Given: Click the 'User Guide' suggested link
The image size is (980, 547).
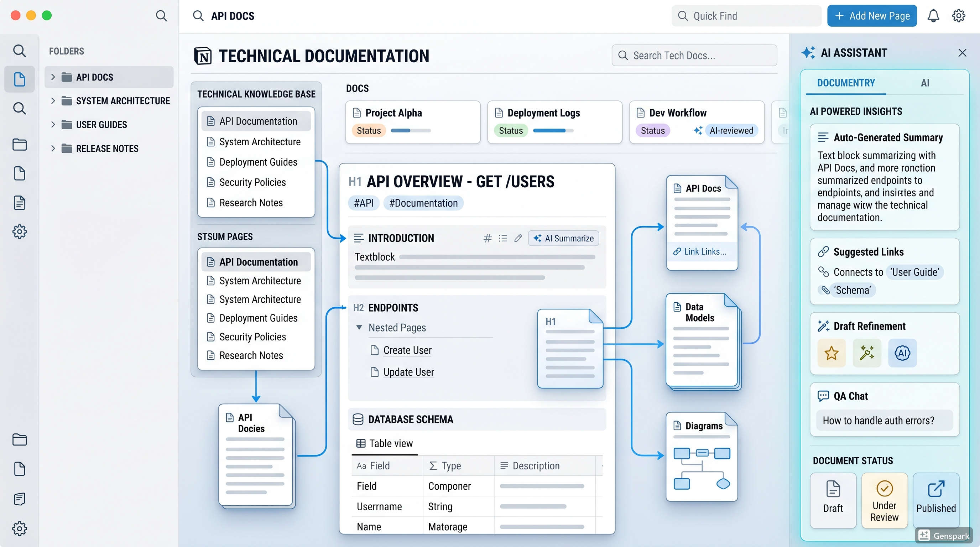Looking at the screenshot, I should [914, 272].
